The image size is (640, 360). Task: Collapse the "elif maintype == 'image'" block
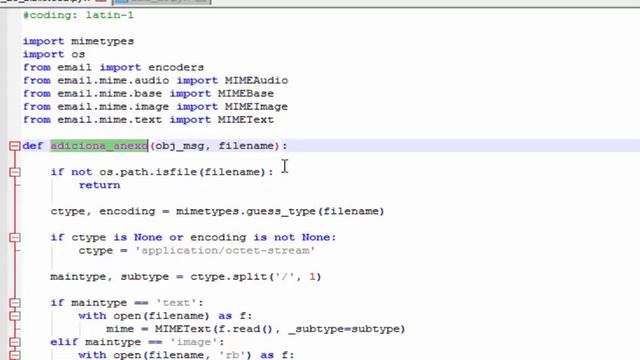(x=15, y=342)
